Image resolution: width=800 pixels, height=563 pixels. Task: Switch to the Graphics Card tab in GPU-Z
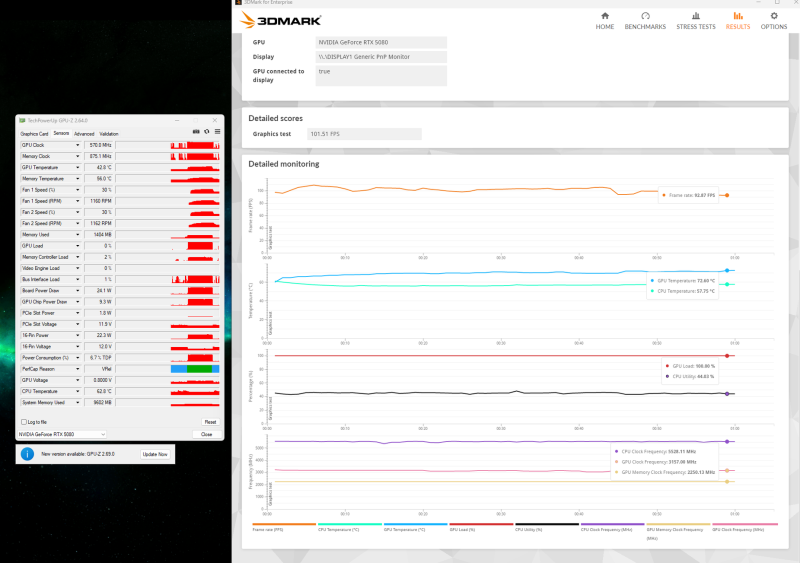click(x=34, y=134)
